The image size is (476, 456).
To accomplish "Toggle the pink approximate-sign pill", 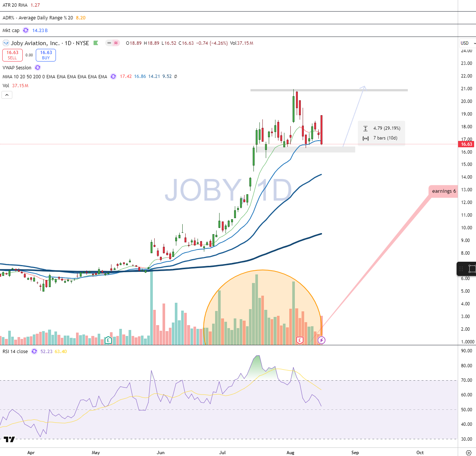I will pos(116,43).
